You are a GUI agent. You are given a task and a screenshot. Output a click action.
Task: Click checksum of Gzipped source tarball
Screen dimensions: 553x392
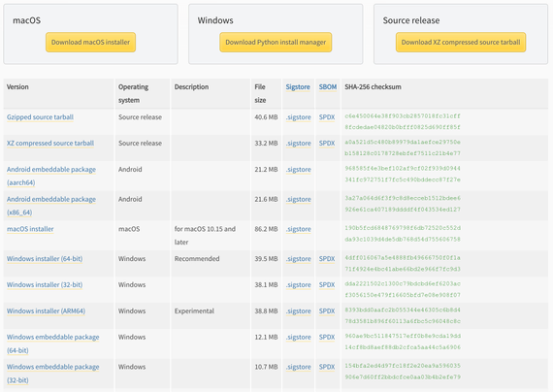pyautogui.click(x=403, y=121)
